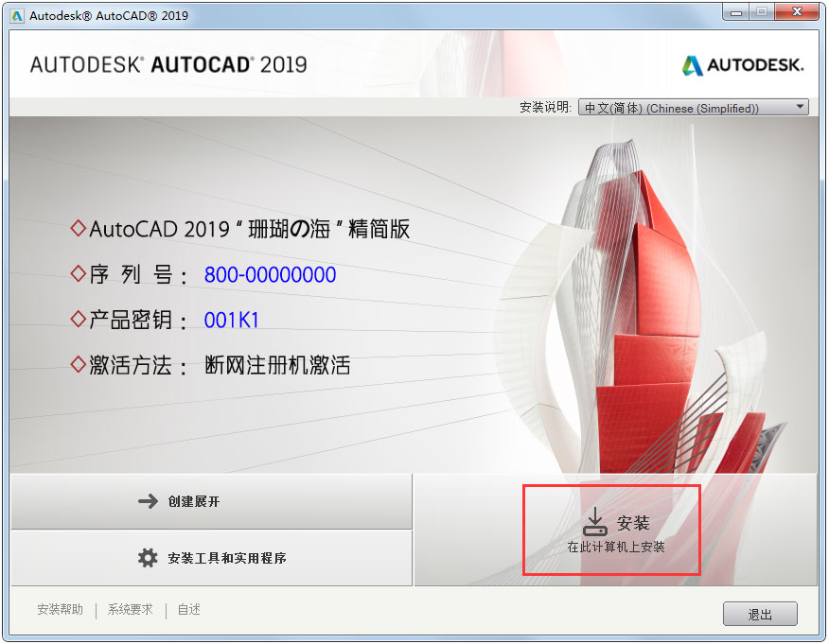Image resolution: width=829 pixels, height=644 pixels.
Task: Click the 退出 exit button
Action: point(760,614)
